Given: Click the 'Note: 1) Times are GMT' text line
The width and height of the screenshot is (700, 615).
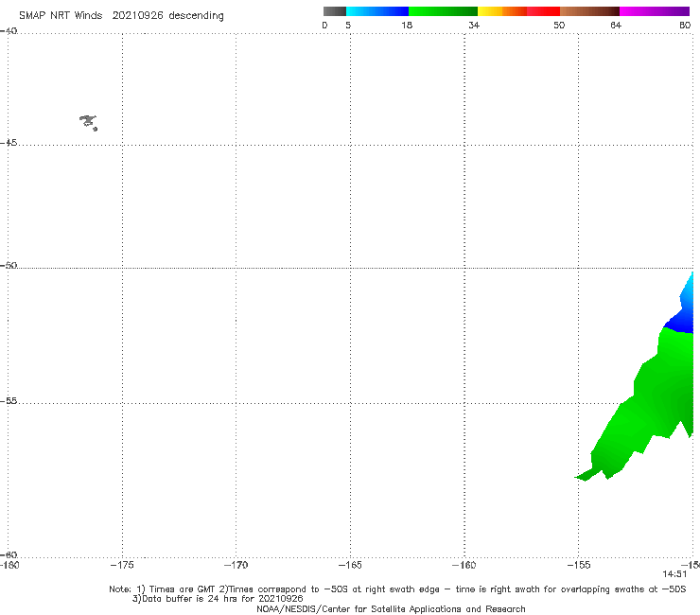Looking at the screenshot, I should click(397, 589).
